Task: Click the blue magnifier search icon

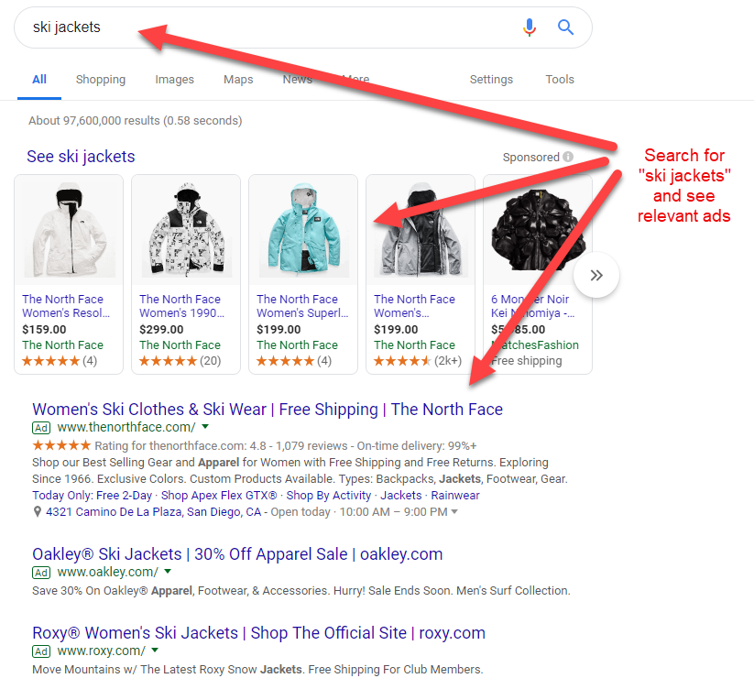Action: click(565, 27)
